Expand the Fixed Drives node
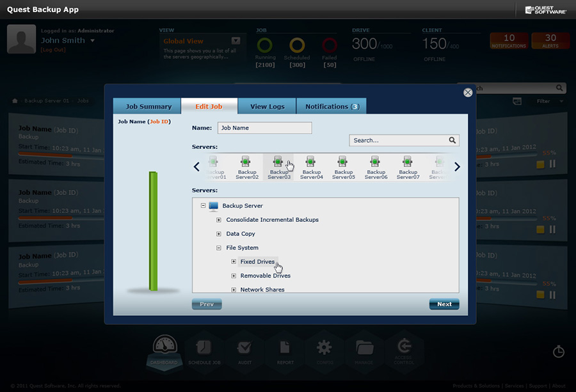Image resolution: width=576 pixels, height=392 pixels. click(234, 262)
